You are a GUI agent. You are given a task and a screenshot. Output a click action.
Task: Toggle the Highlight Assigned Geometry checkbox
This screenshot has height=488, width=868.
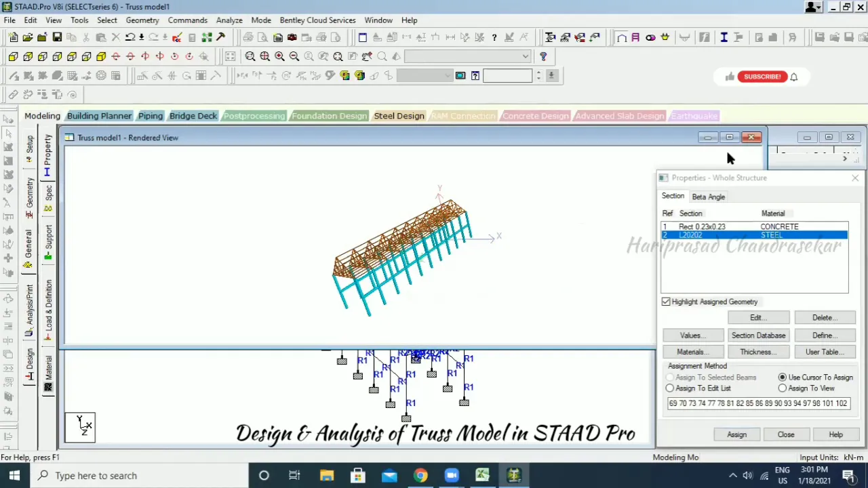666,302
